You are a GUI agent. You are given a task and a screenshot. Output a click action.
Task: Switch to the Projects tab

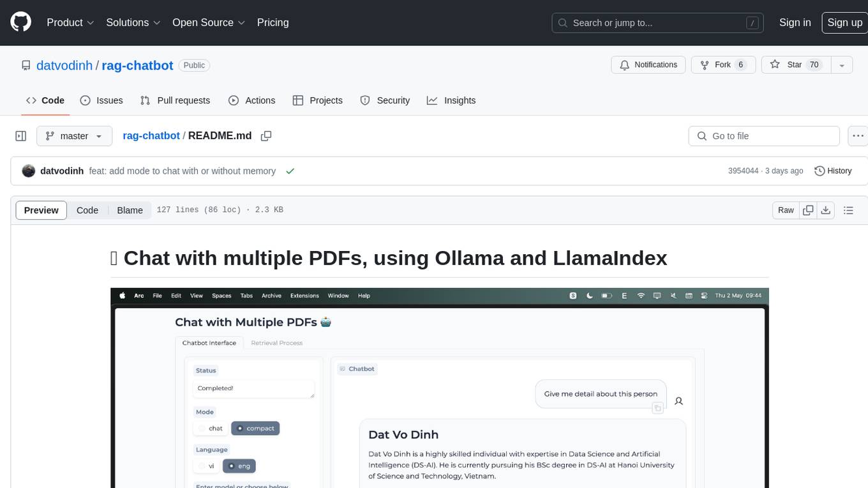(318, 100)
